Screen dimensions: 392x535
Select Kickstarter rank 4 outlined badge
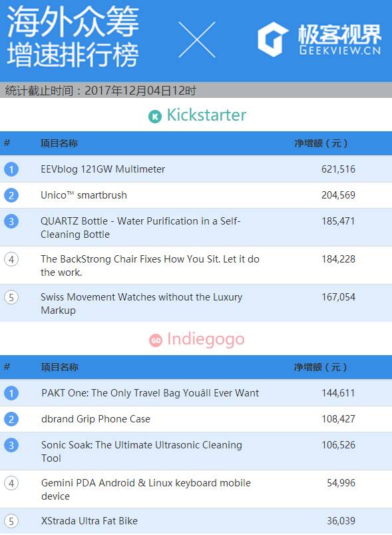click(x=11, y=259)
